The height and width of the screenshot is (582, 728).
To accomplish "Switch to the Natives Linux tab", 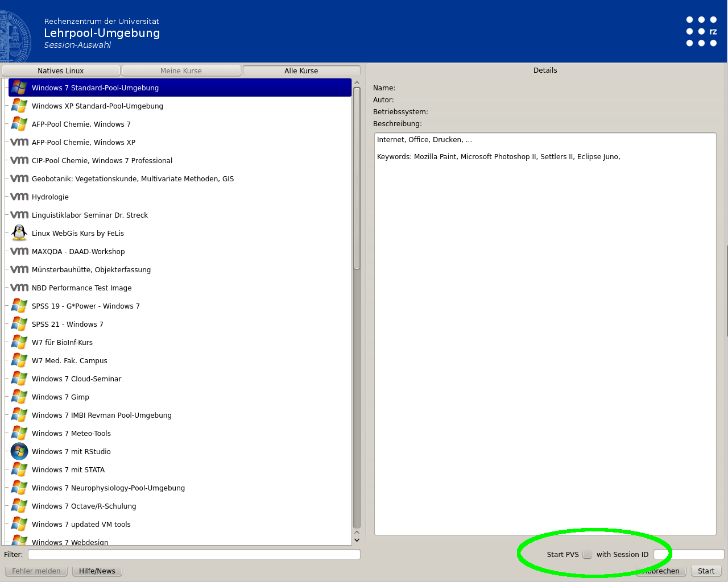I will point(61,71).
